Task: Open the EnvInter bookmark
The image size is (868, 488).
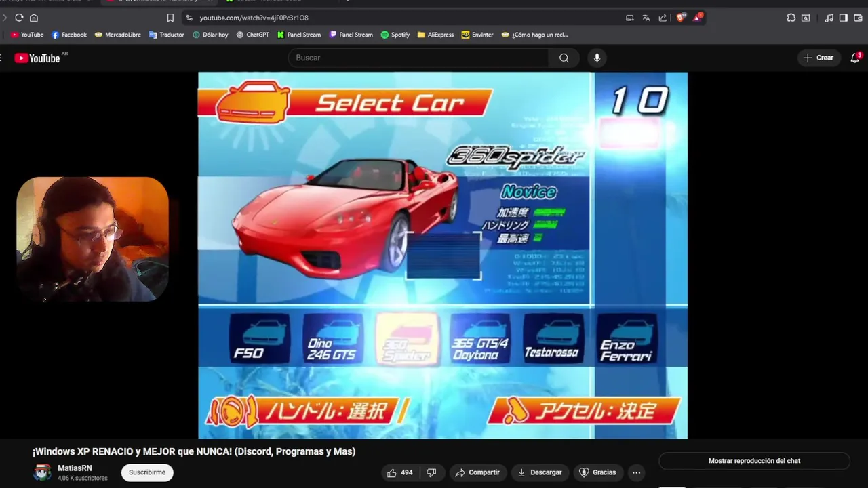Action: (x=477, y=35)
